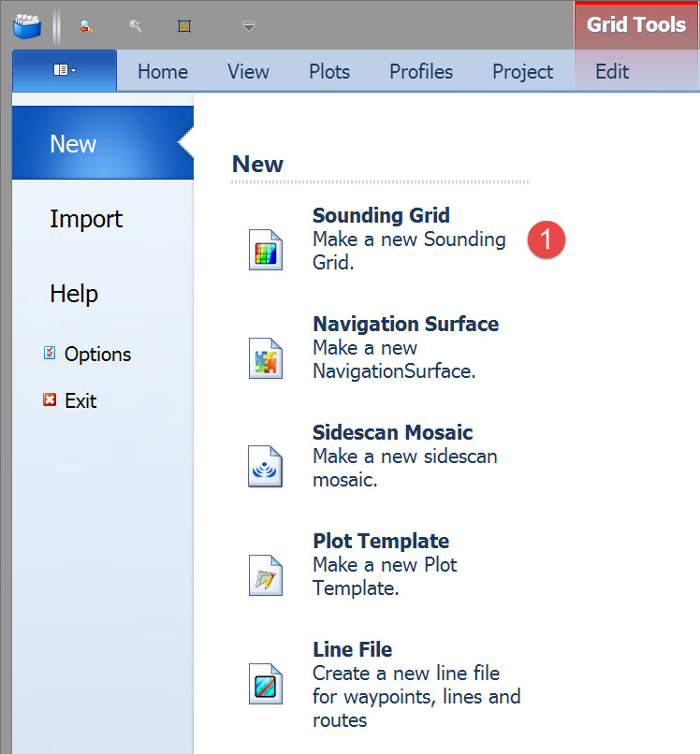Expand the quick access toolbar customize arrow

248,26
